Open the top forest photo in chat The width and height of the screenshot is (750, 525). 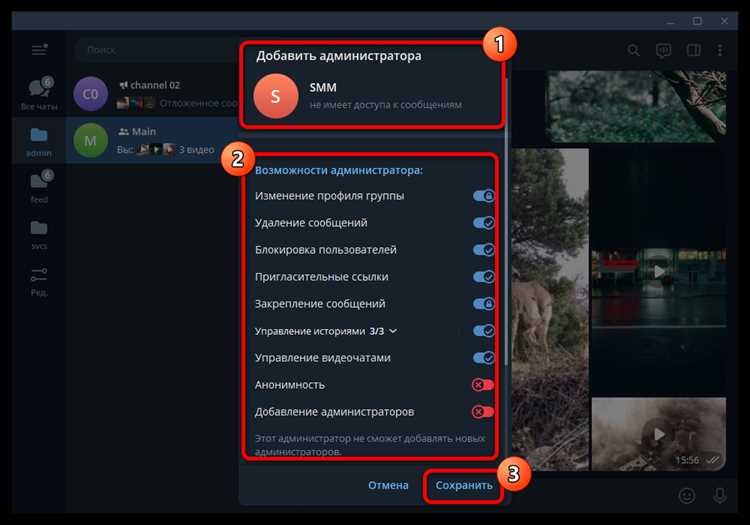click(636, 106)
